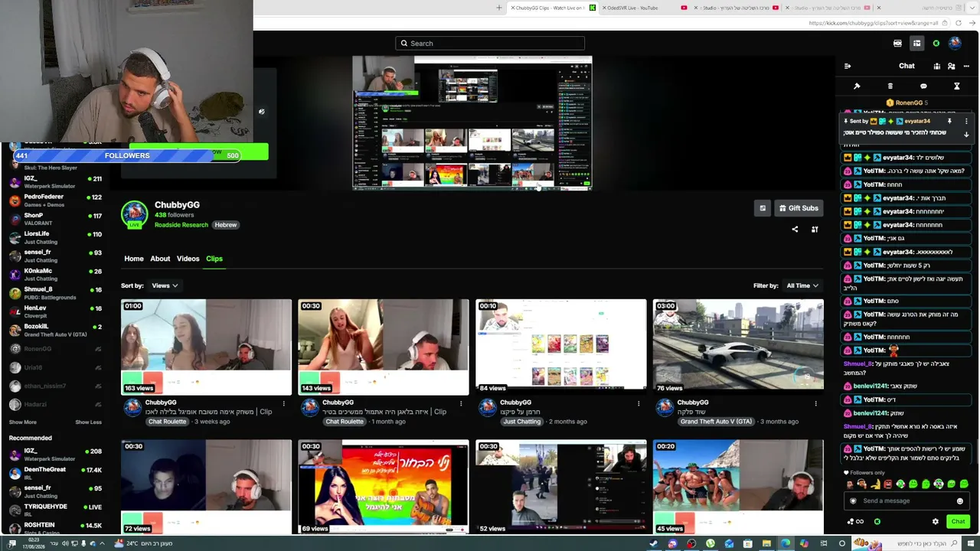Click the trash clear-chat icon
This screenshot has height=551, width=980.
890,86
